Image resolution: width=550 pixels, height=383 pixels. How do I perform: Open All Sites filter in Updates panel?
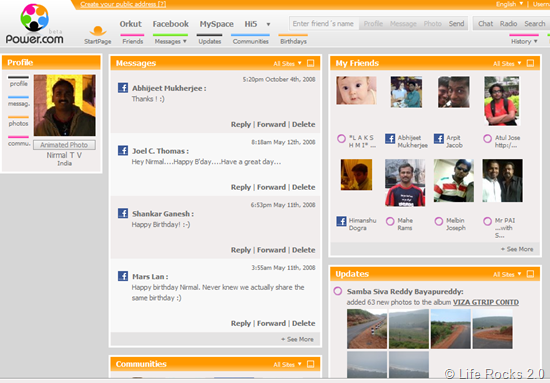click(x=507, y=274)
